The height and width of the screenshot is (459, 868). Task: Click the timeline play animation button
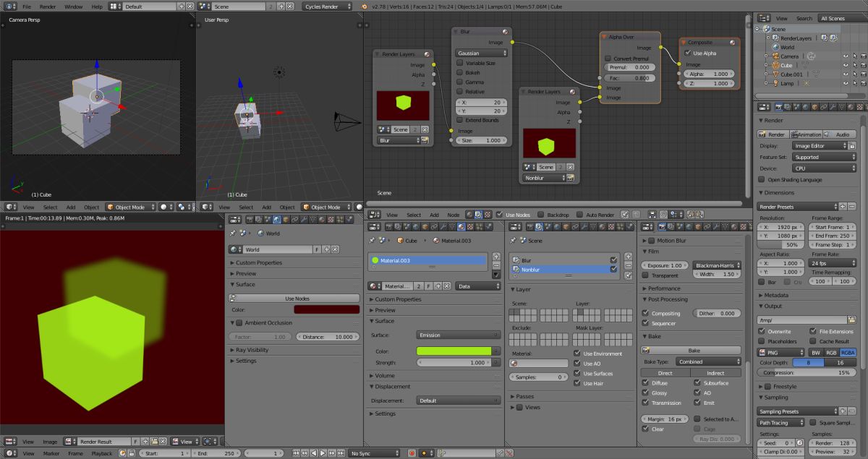(x=323, y=453)
